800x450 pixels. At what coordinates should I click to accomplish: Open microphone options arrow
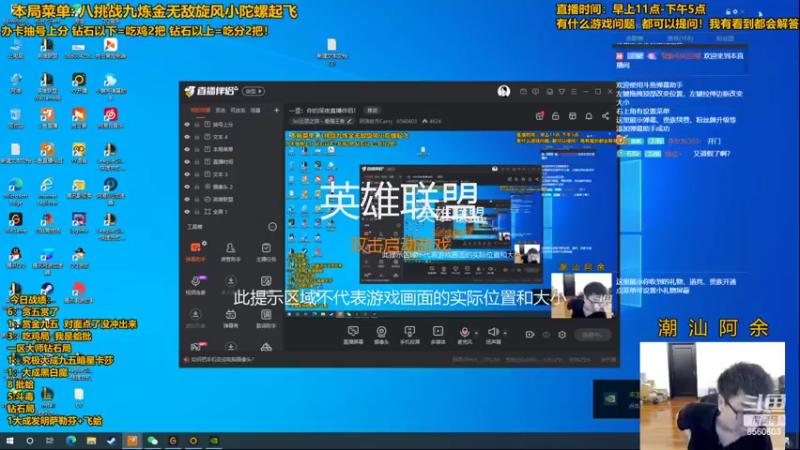click(477, 333)
